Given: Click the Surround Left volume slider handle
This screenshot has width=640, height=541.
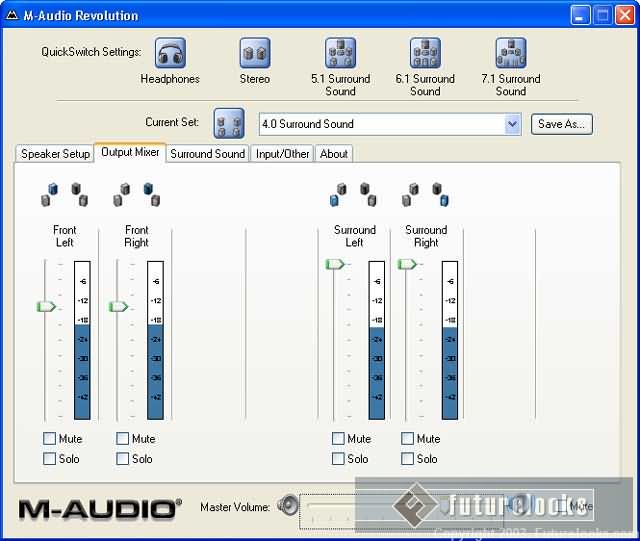Looking at the screenshot, I should pyautogui.click(x=334, y=264).
